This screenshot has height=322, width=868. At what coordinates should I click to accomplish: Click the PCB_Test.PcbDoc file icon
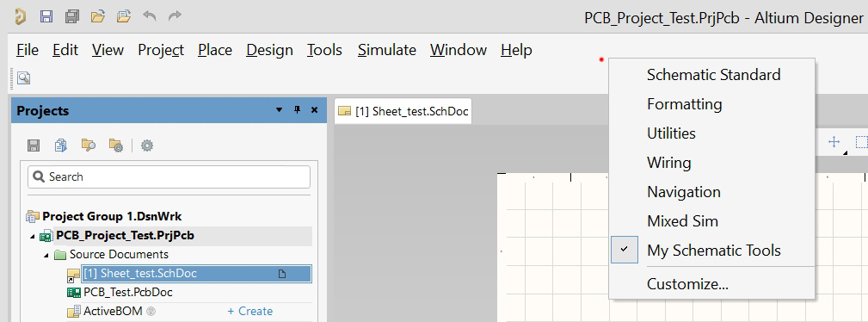[74, 292]
